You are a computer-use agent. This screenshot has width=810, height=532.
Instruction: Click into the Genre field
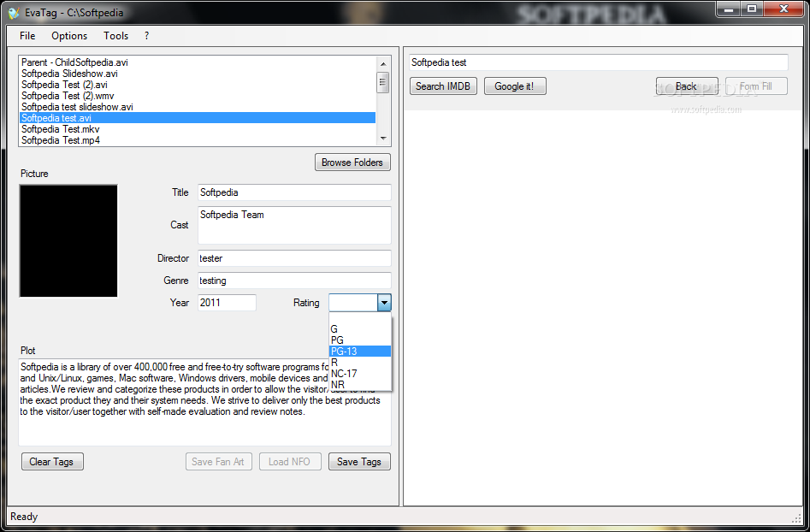(x=294, y=281)
